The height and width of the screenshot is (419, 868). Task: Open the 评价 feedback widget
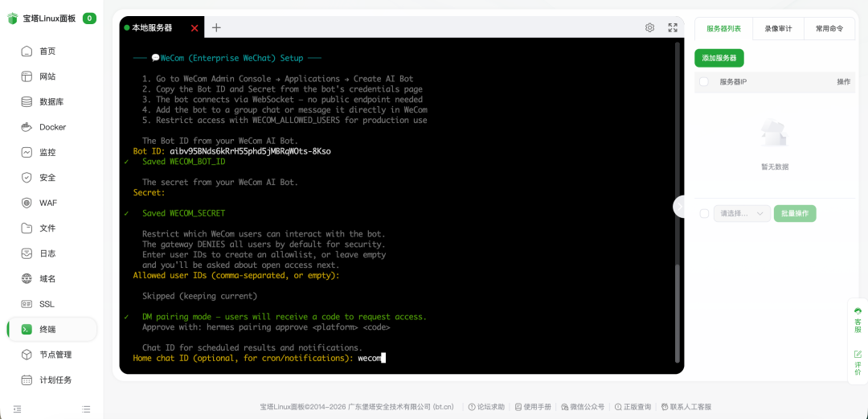[858, 363]
